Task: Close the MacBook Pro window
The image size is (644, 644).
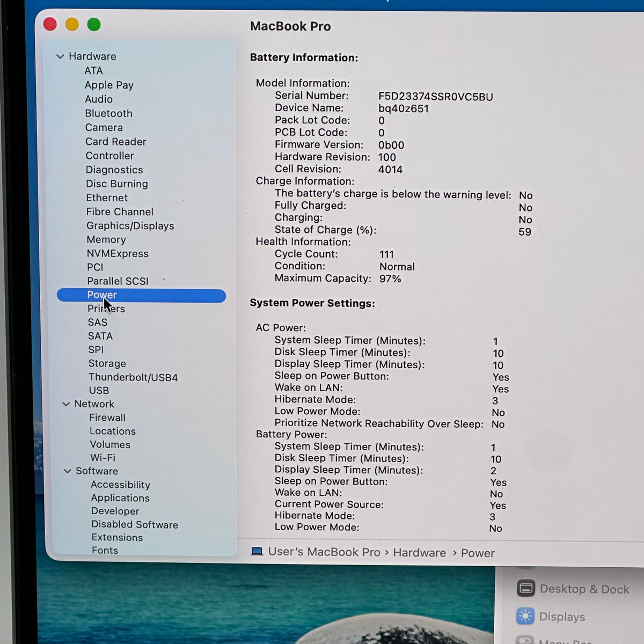Action: [50, 24]
